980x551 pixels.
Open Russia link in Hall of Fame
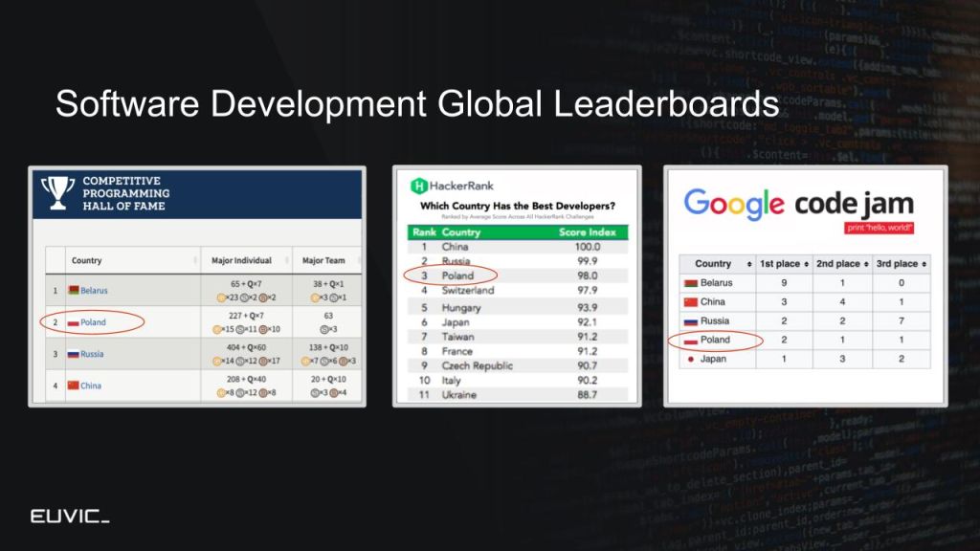[x=92, y=354]
